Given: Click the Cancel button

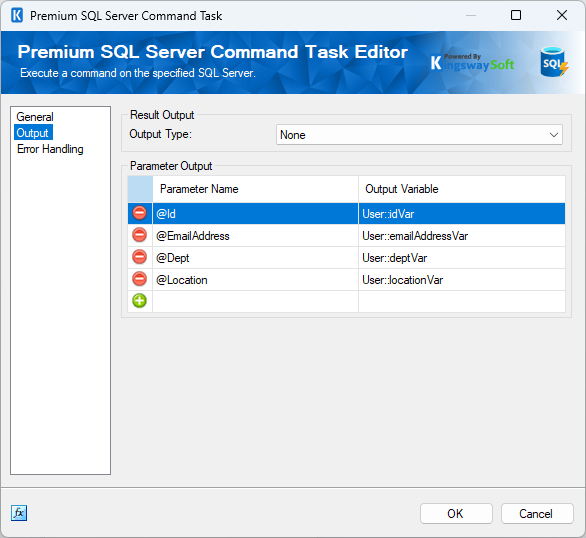Looking at the screenshot, I should (537, 514).
